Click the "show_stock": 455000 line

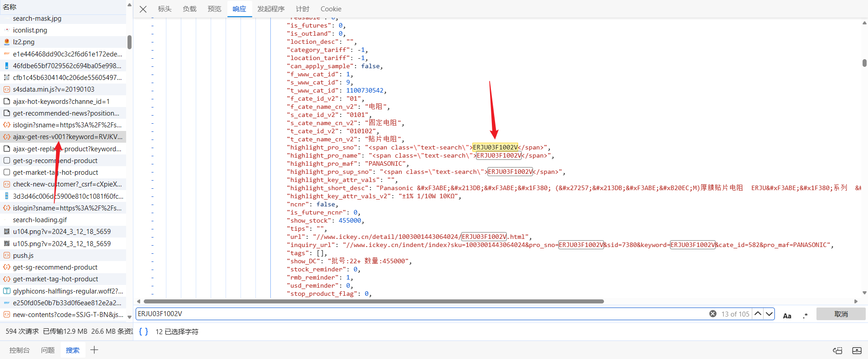(325, 221)
